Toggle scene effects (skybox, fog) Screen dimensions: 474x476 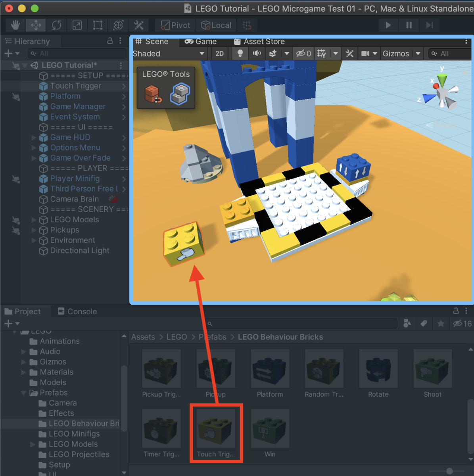point(273,54)
